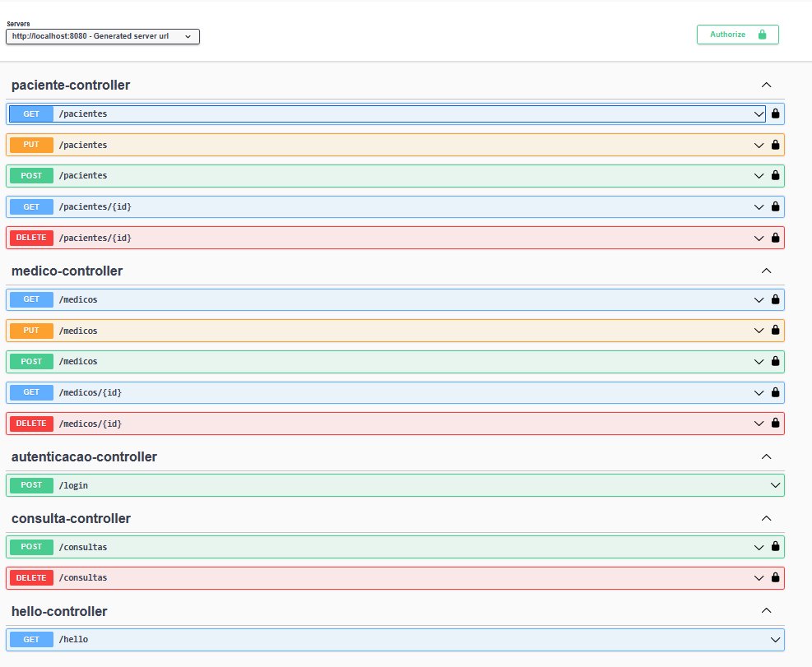Image resolution: width=812 pixels, height=667 pixels.
Task: Click the /consultas path in POST row
Action: pyautogui.click(x=83, y=547)
